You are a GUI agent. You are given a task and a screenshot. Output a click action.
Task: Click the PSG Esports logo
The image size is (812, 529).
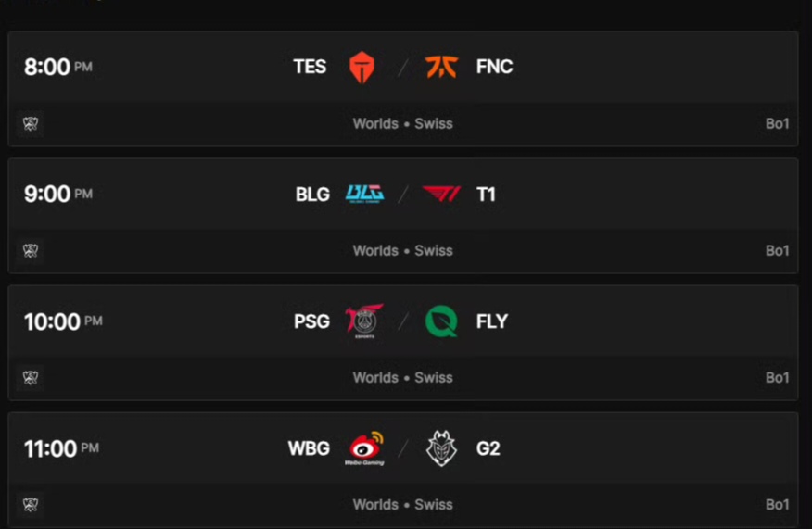click(363, 321)
